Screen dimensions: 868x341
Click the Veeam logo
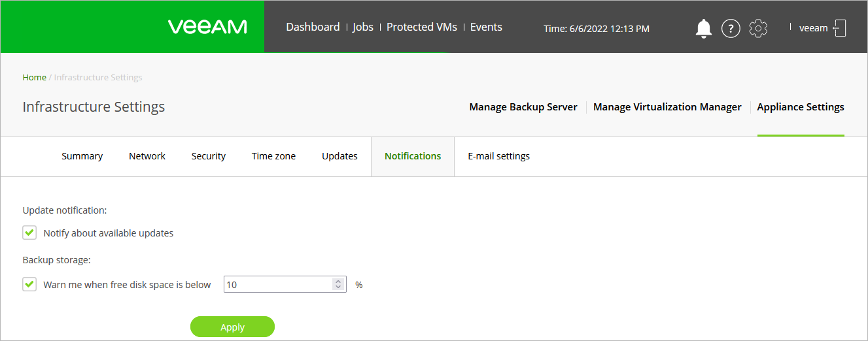pyautogui.click(x=207, y=27)
